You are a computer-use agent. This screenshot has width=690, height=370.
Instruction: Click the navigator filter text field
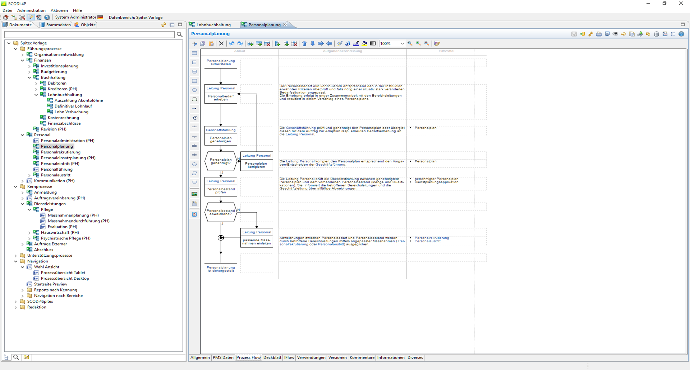tap(89, 34)
